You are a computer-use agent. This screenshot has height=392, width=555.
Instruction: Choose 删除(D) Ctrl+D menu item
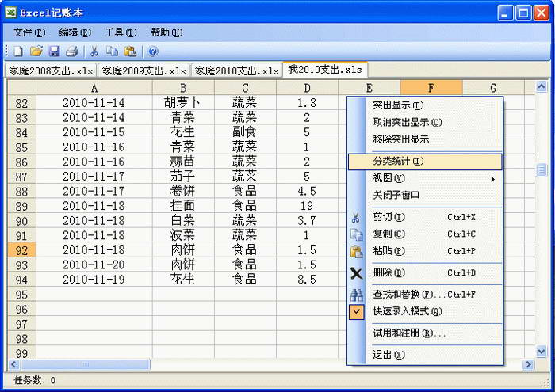click(425, 273)
